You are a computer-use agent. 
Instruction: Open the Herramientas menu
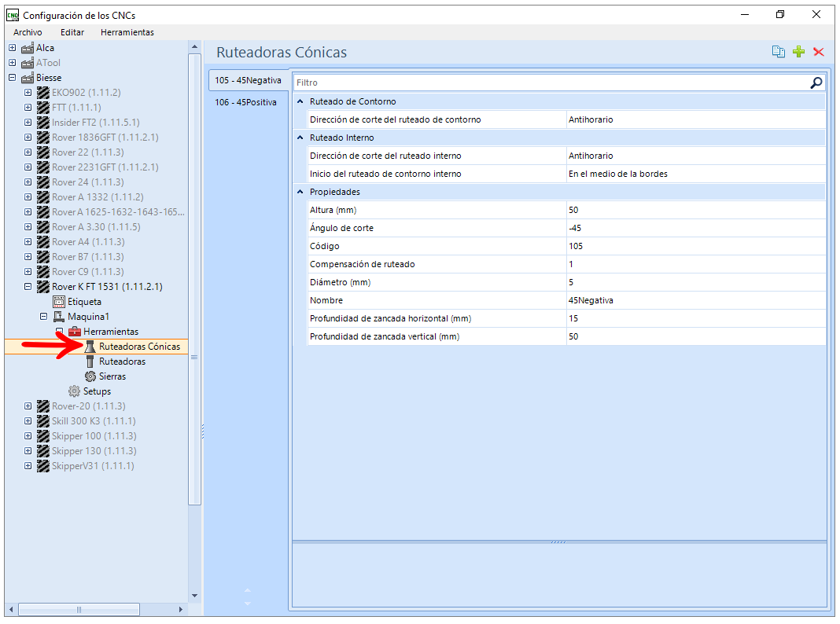pyautogui.click(x=127, y=32)
